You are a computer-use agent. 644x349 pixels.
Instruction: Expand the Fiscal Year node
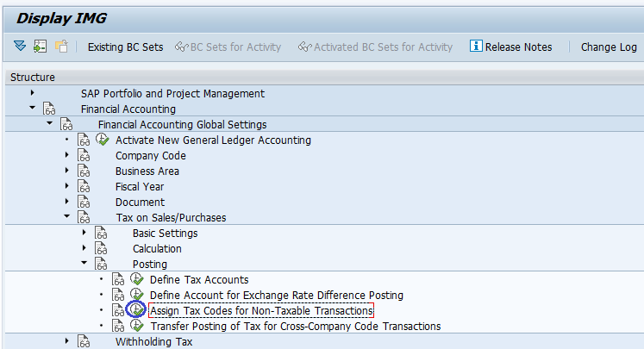tap(66, 186)
